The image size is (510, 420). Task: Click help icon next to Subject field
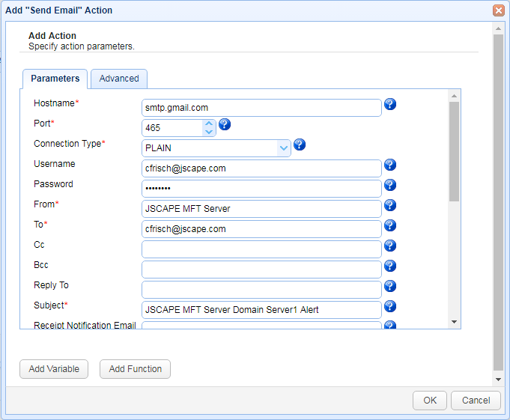[x=389, y=306]
